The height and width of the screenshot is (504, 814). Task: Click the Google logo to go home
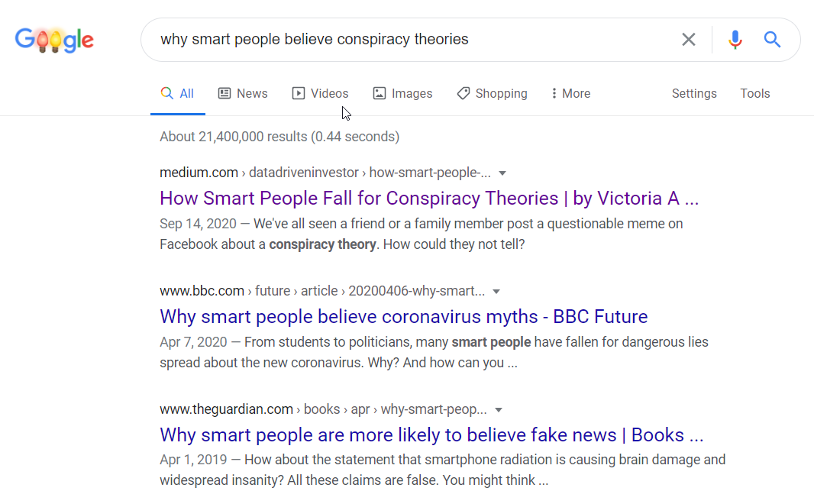(54, 40)
